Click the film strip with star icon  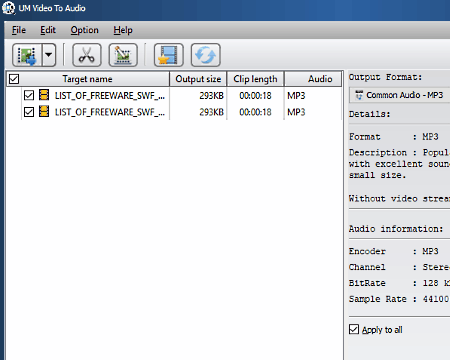pyautogui.click(x=169, y=55)
